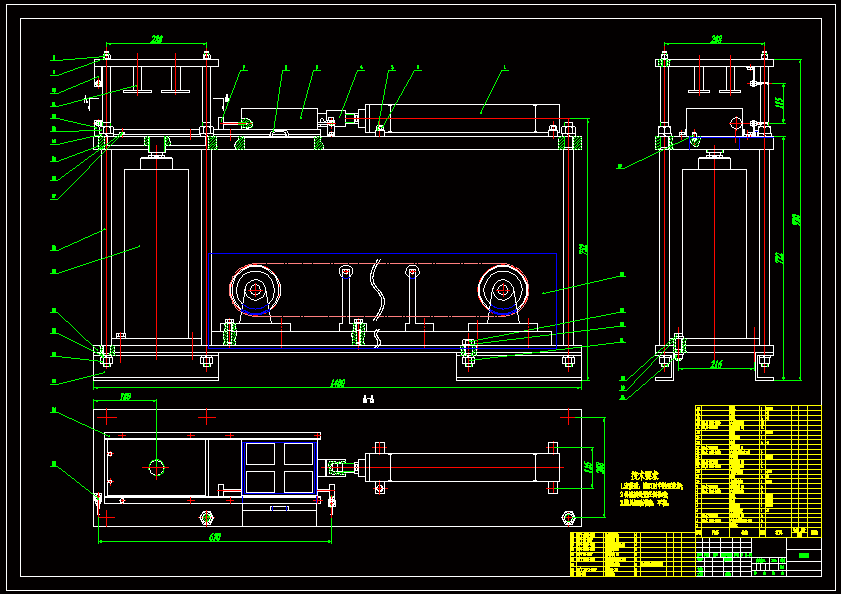Click the hex nut at plan view bottom right

pyautogui.click(x=568, y=518)
